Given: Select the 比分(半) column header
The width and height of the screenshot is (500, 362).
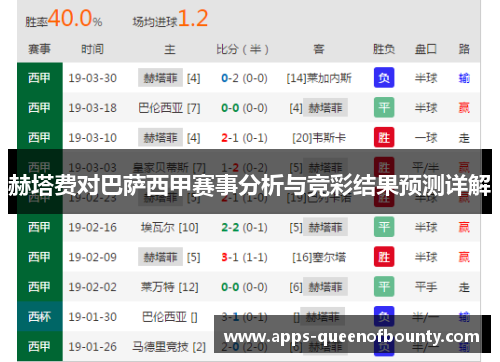Looking at the screenshot, I should (242, 49).
